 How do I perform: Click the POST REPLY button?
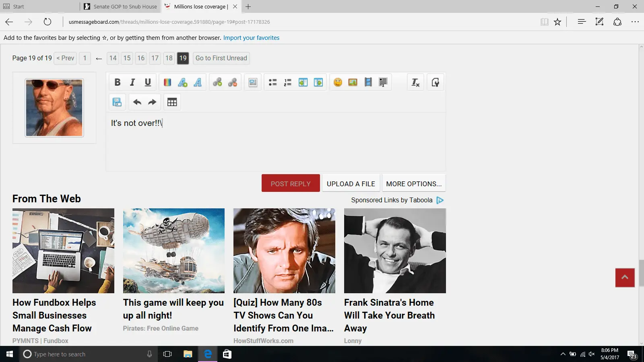click(291, 183)
